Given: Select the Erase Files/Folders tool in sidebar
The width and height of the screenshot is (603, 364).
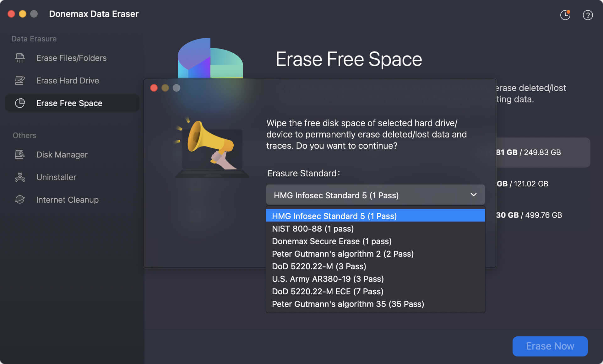Looking at the screenshot, I should [71, 58].
